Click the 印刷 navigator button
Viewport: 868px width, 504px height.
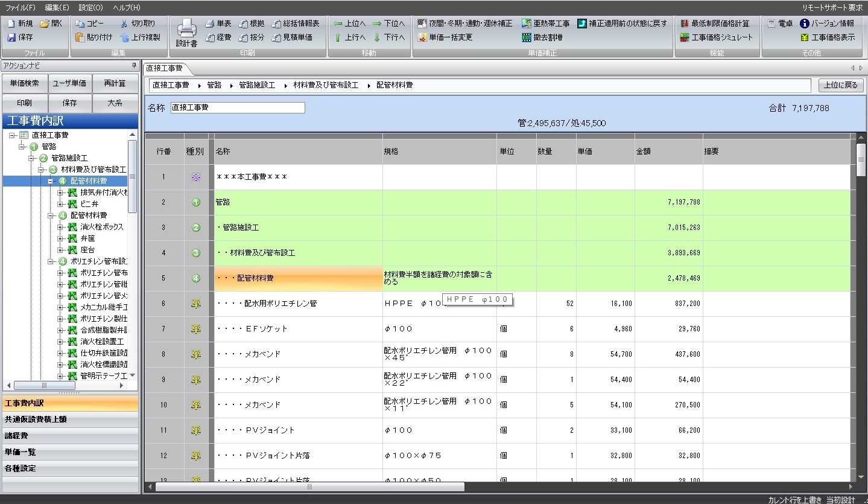[x=24, y=103]
